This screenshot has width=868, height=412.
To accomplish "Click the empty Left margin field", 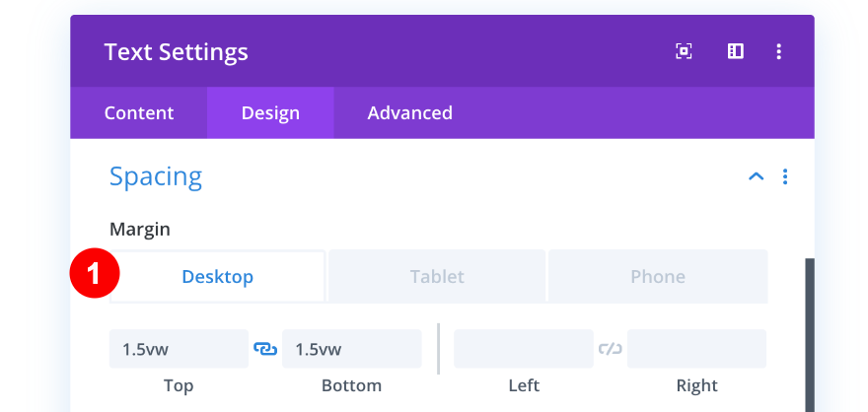I will (523, 349).
